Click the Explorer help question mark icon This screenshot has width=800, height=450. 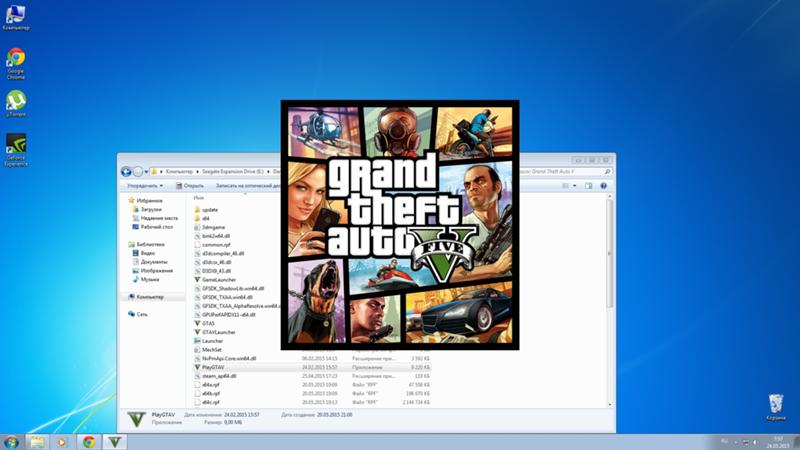(603, 186)
